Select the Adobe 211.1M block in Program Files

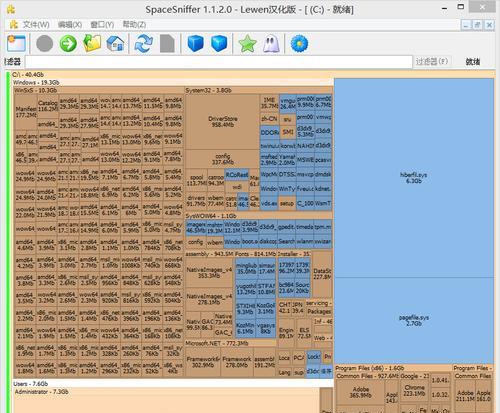[465, 396]
